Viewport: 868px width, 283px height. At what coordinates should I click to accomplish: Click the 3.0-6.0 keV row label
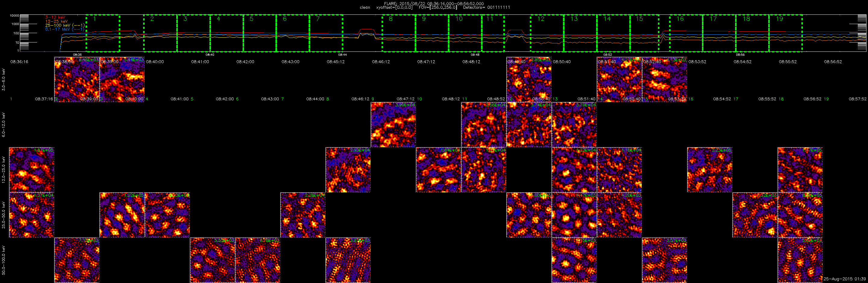[x=4, y=79]
